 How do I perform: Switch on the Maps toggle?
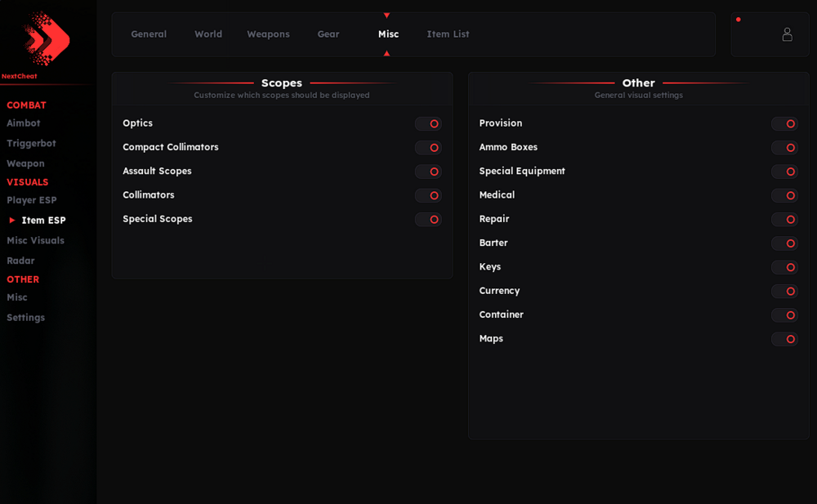[784, 339]
